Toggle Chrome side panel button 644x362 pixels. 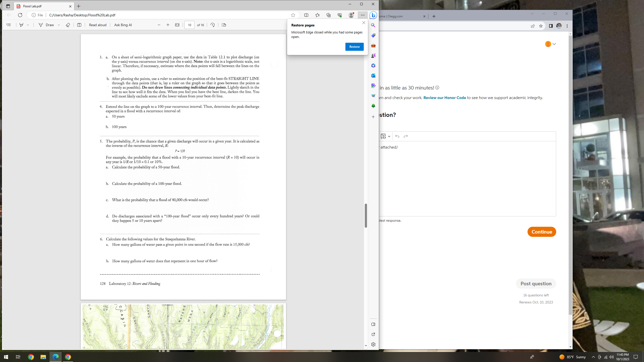[x=551, y=26]
